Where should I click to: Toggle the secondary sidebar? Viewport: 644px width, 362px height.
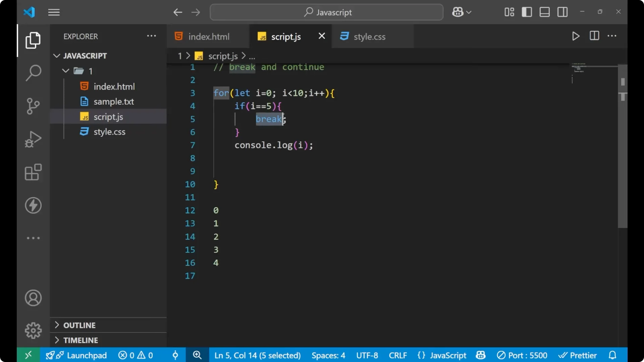(x=562, y=12)
